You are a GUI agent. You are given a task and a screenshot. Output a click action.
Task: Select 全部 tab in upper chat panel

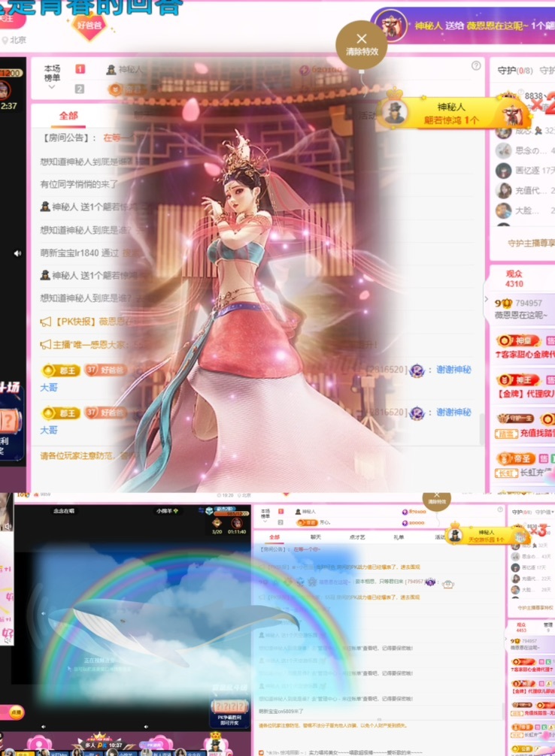click(68, 116)
